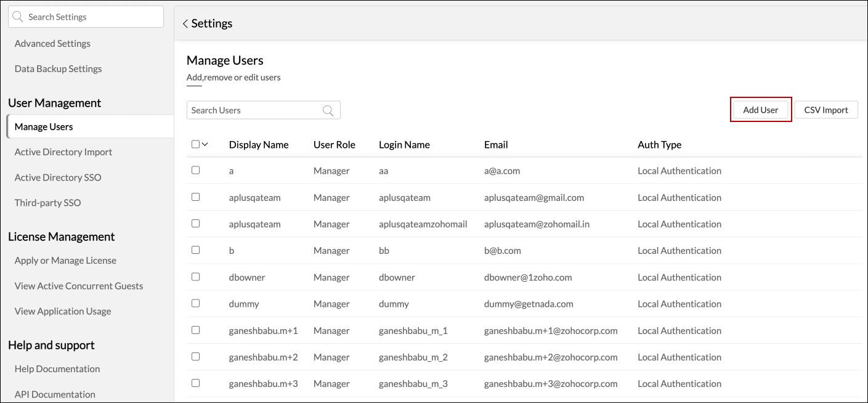Sort by the Display Name column header
Image resolution: width=868 pixels, height=403 pixels.
pos(259,145)
